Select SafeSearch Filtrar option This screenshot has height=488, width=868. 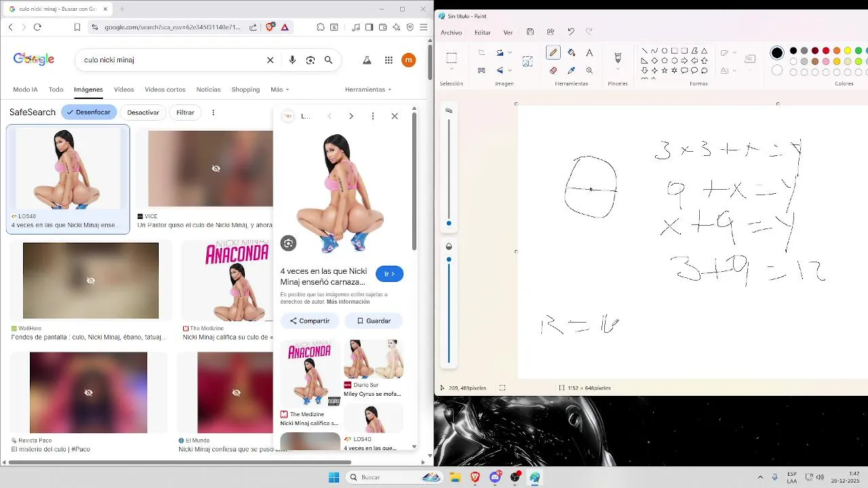185,113
